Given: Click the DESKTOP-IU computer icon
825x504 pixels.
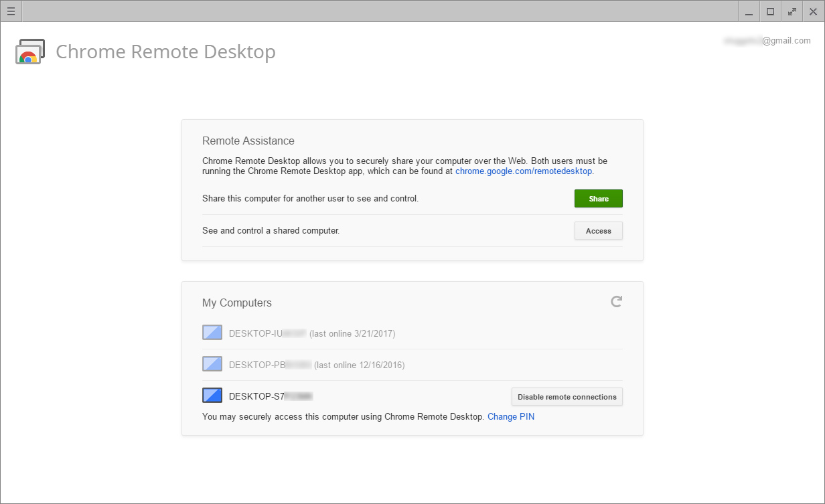Looking at the screenshot, I should point(212,333).
